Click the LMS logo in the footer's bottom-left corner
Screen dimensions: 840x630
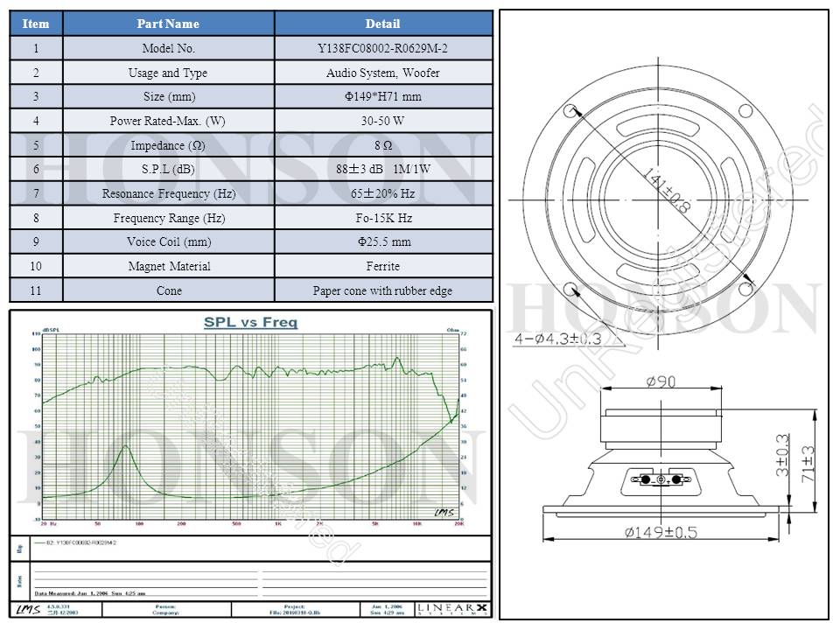(28, 608)
